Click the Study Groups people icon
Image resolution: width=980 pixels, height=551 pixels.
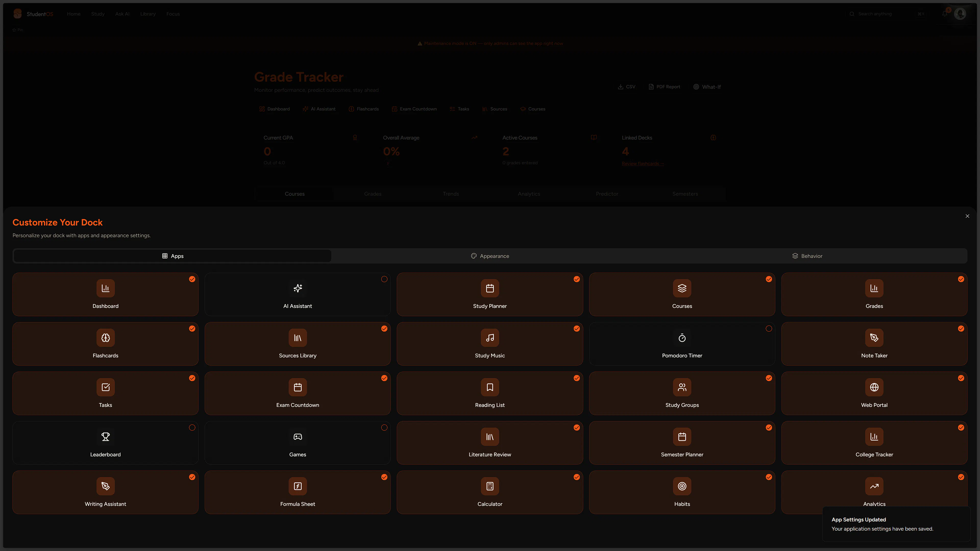click(x=682, y=387)
